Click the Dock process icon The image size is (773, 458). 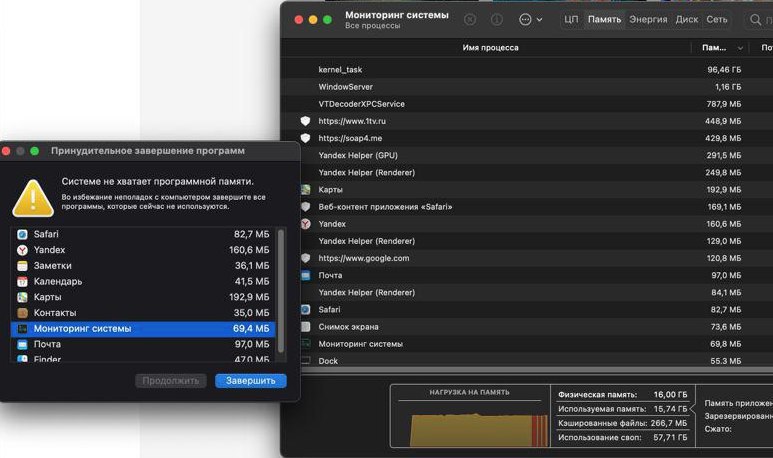[305, 360]
